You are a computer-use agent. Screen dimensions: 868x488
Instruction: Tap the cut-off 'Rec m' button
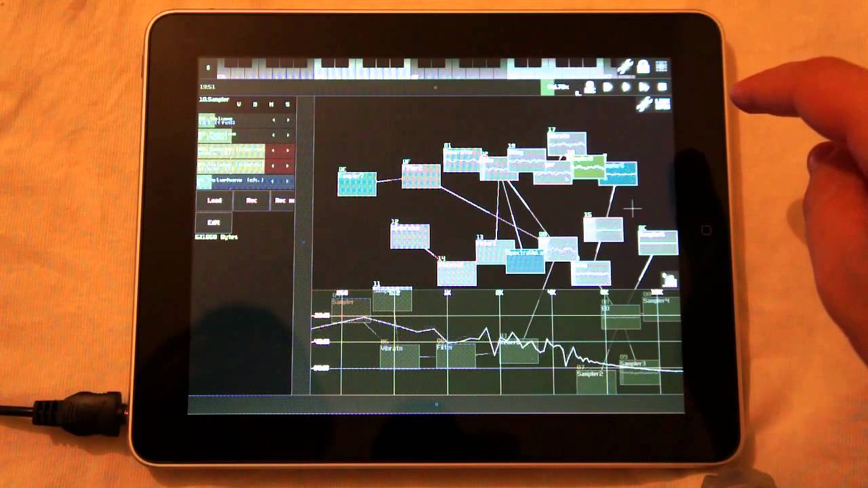coord(283,201)
